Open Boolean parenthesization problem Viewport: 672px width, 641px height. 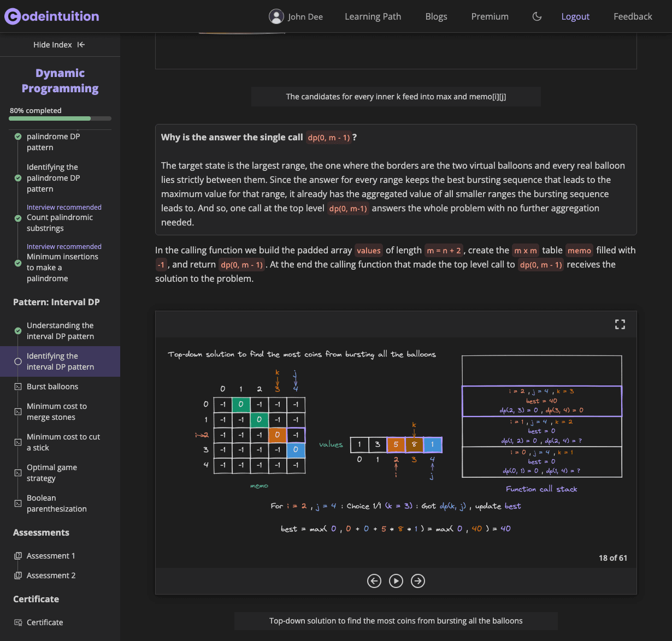pyautogui.click(x=57, y=503)
